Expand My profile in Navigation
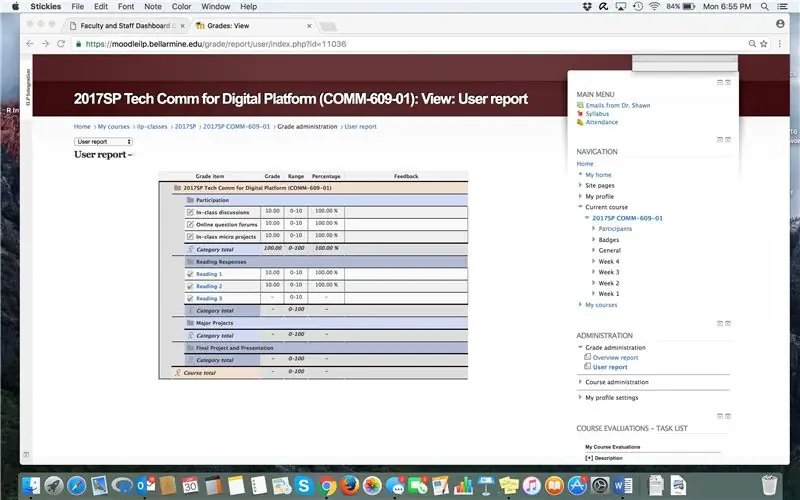Image resolution: width=800 pixels, height=500 pixels. pyautogui.click(x=580, y=196)
